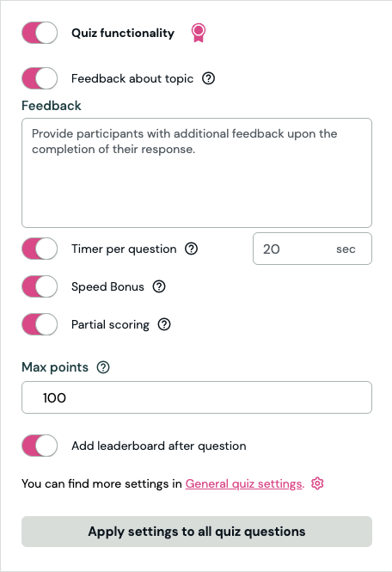The image size is (392, 572).
Task: Open the General quiz settings link
Action: [244, 483]
